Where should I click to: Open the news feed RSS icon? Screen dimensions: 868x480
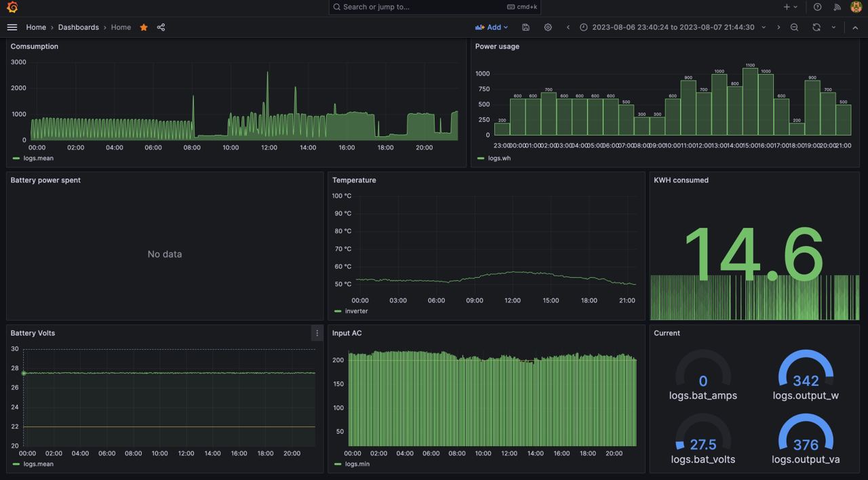pyautogui.click(x=837, y=7)
